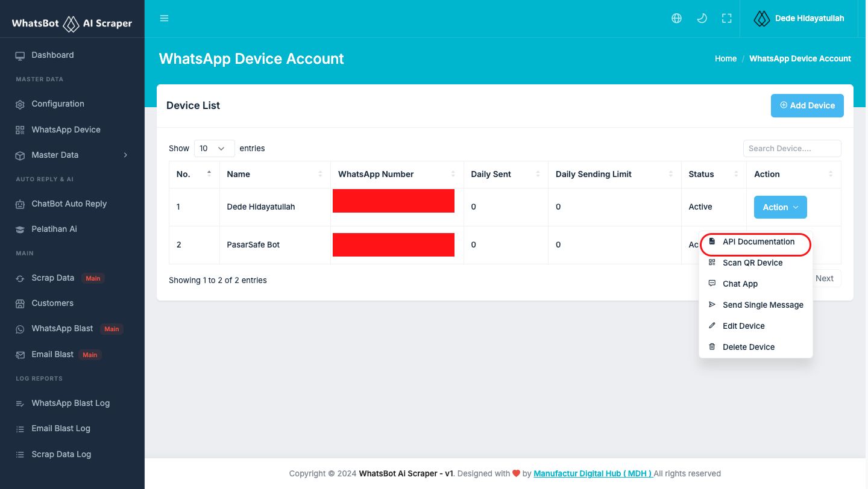Screen dimensions: 868x489
Task: Click the hamburger menu icon
Action: click(164, 19)
